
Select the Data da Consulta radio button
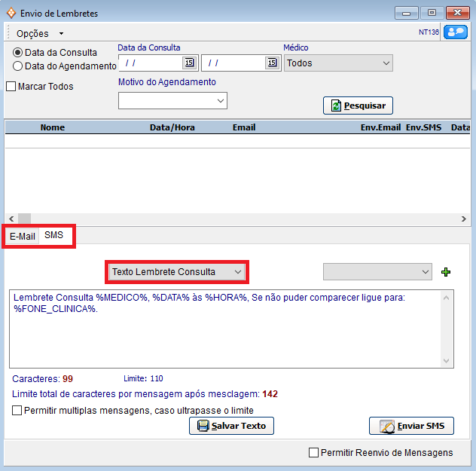click(17, 53)
